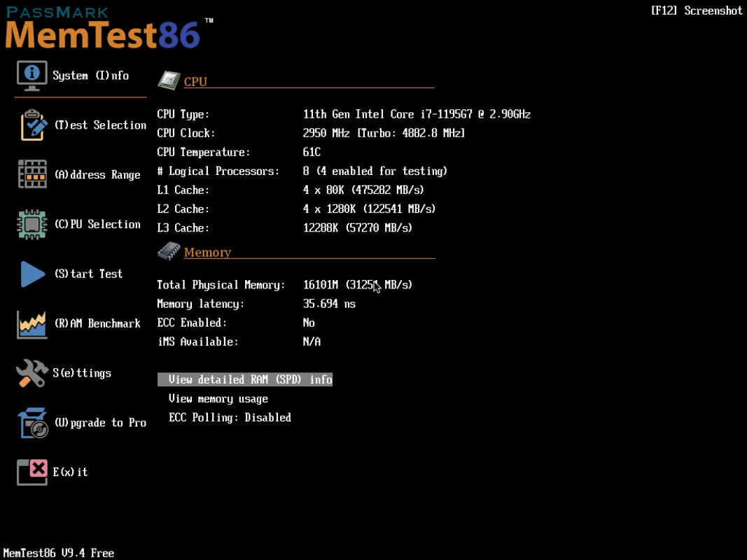747x560 pixels.
Task: Click the CPU section processor icon
Action: (169, 80)
